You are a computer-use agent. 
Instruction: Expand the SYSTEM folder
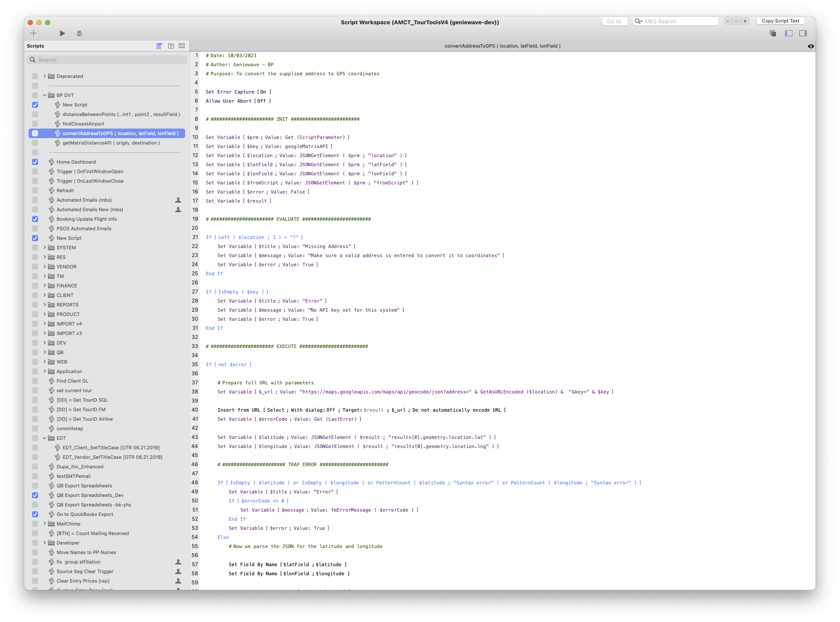(x=45, y=248)
